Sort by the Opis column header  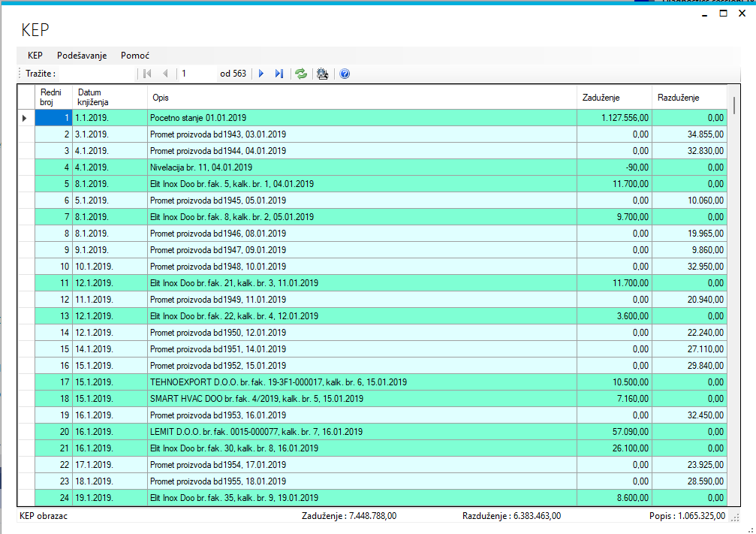pos(362,97)
